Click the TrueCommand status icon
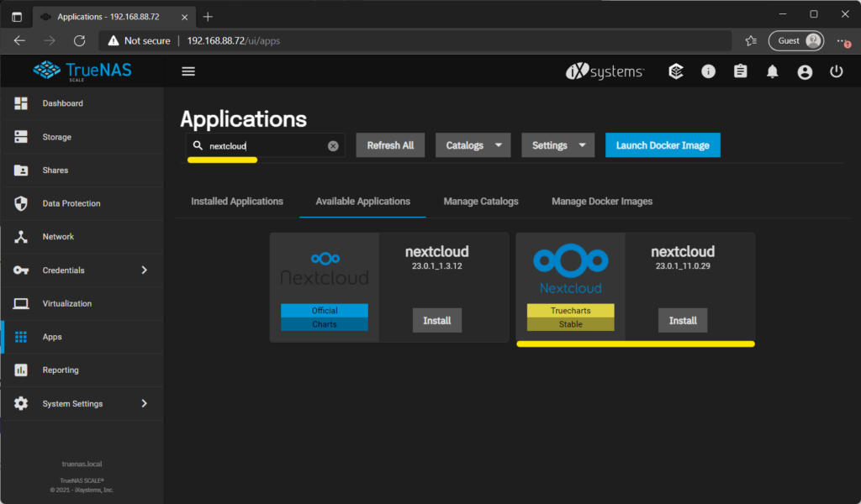Viewport: 861px width, 504px height. [x=676, y=71]
